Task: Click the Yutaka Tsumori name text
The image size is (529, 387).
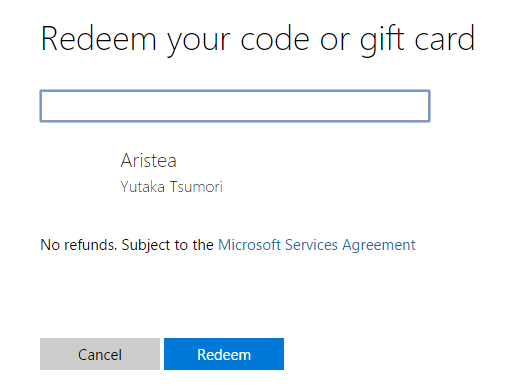Action: [x=172, y=187]
